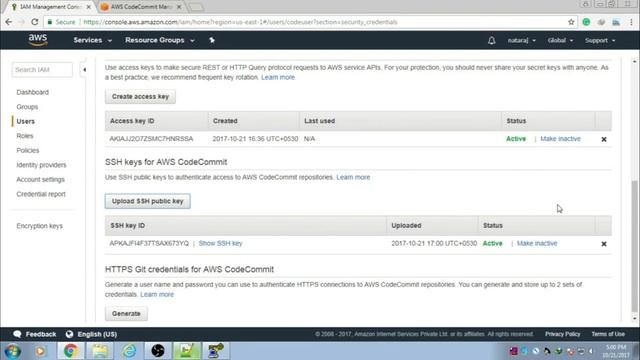This screenshot has height=360, width=640.
Task: Open Roles in the IAM sidebar
Action: [x=25, y=136]
